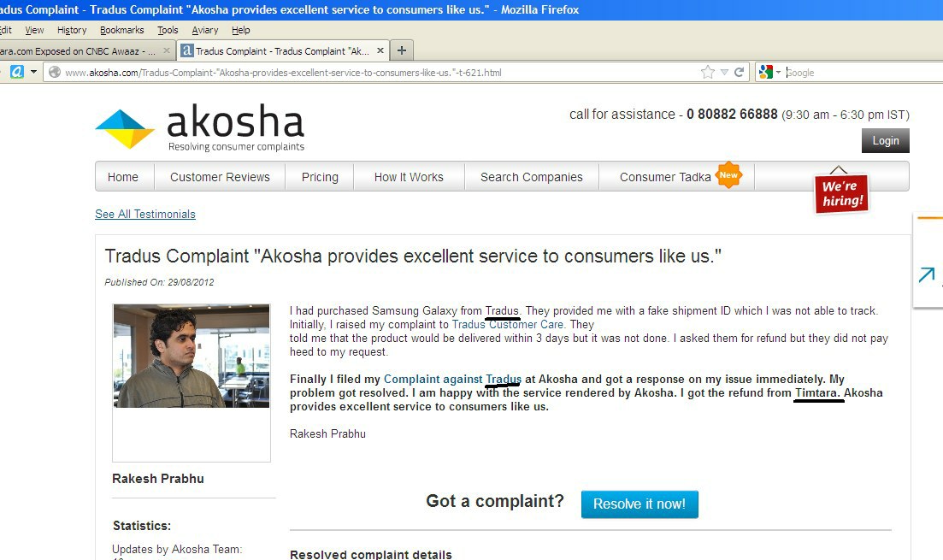Click the We're hiring badge

(x=841, y=192)
